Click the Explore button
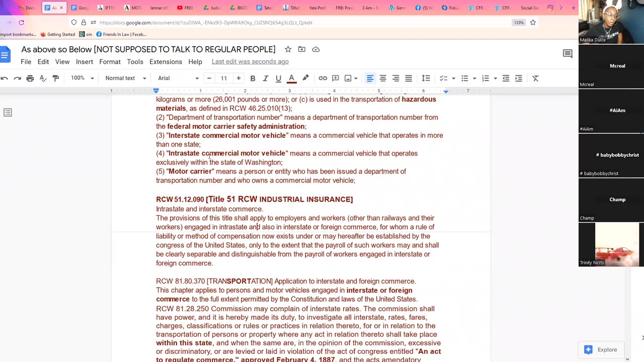This screenshot has width=644, height=362. pos(601,349)
